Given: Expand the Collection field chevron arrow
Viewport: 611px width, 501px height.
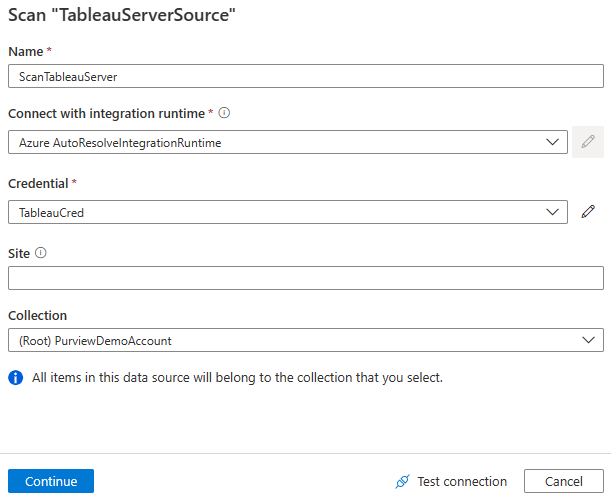Looking at the screenshot, I should pyautogui.click(x=588, y=340).
